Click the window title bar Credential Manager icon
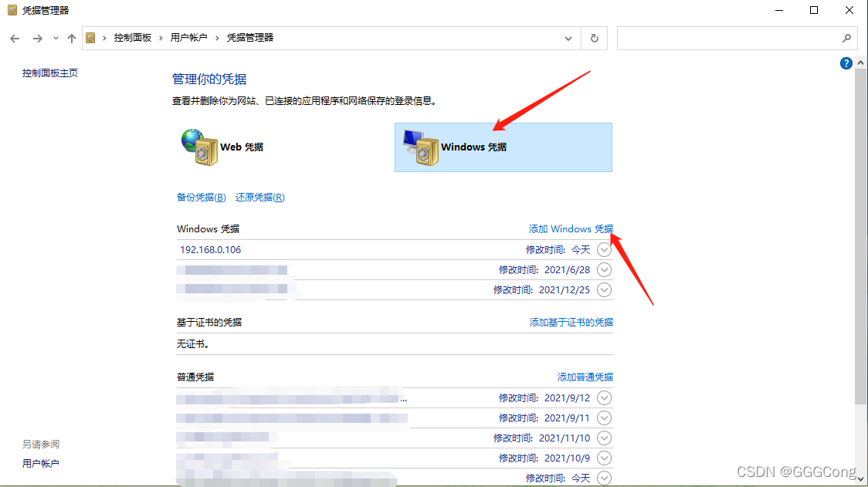 click(12, 10)
